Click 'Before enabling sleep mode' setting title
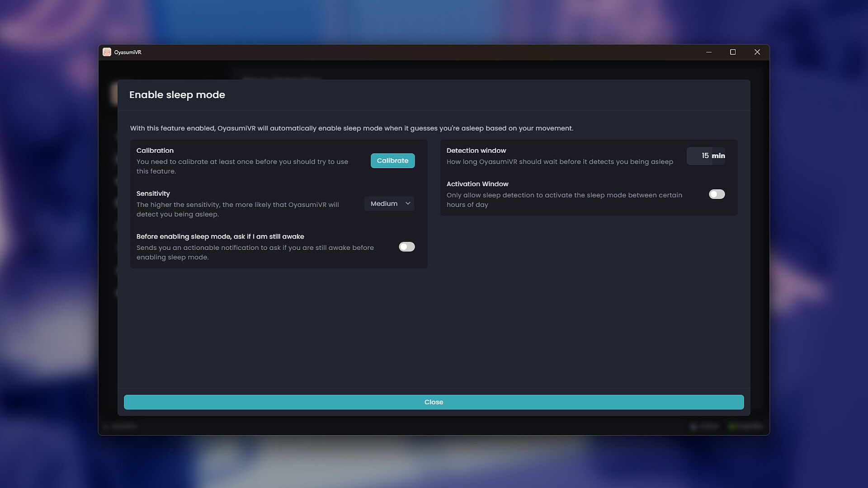This screenshot has height=488, width=868. pyautogui.click(x=220, y=236)
